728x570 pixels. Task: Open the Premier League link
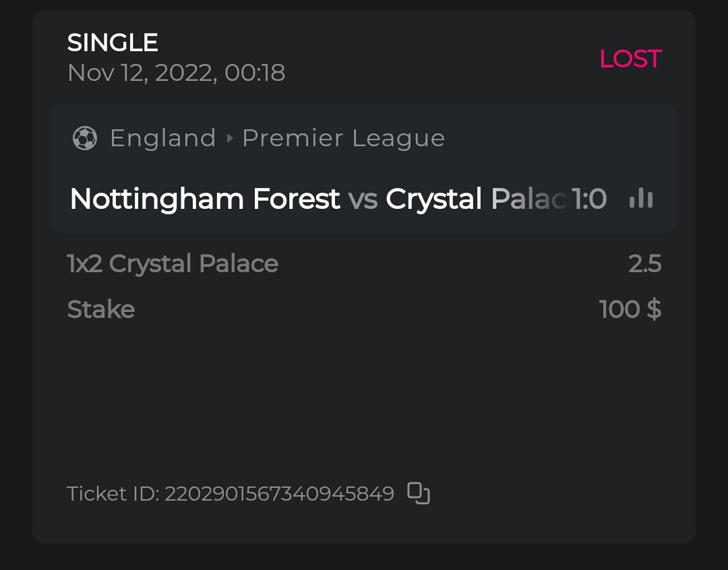[x=343, y=138]
